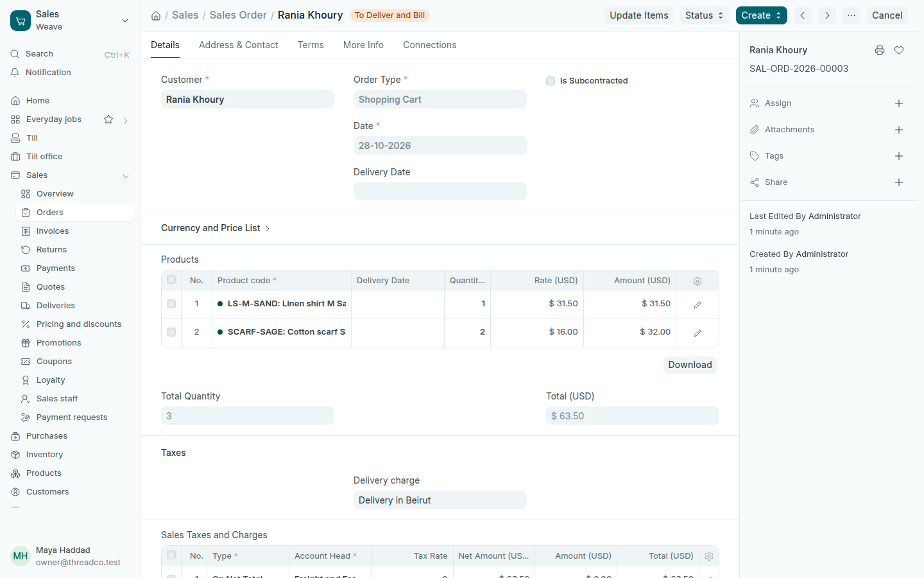Add a tag with the Tags plus icon

pyautogui.click(x=899, y=156)
